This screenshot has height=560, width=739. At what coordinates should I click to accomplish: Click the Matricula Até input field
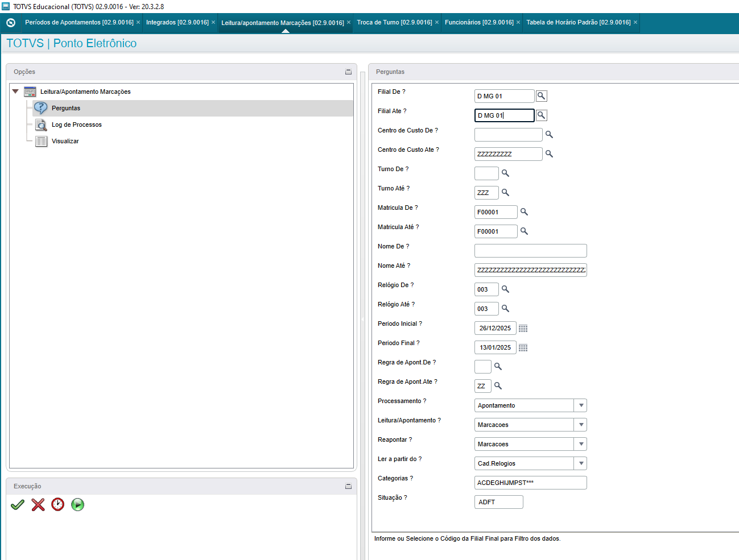pyautogui.click(x=496, y=231)
